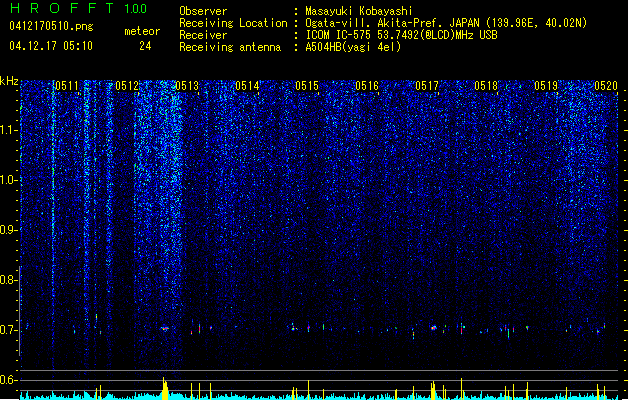Click the Receiving Location label
Screen dimensions: 629x400
tap(233, 23)
